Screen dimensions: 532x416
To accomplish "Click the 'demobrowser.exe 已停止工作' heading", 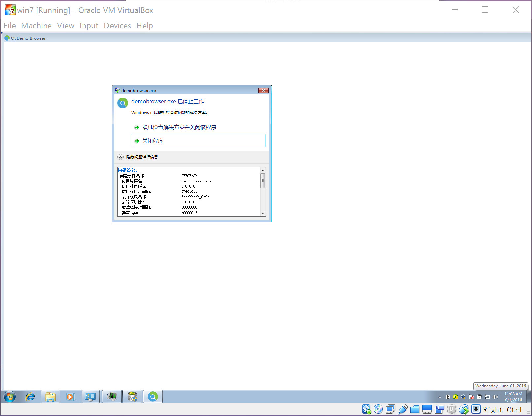I will coord(168,102).
